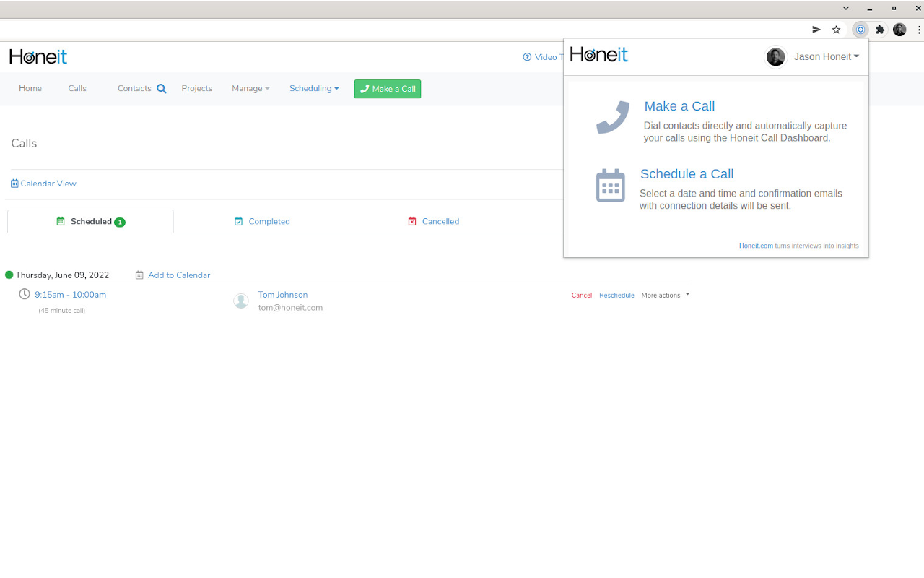Switch to the Completed calls tab
This screenshot has width=924, height=578.
tap(269, 221)
